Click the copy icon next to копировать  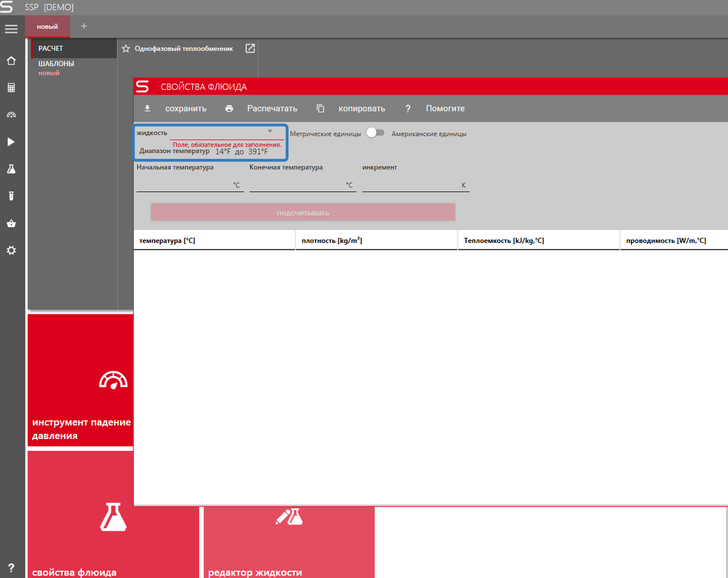tap(320, 109)
